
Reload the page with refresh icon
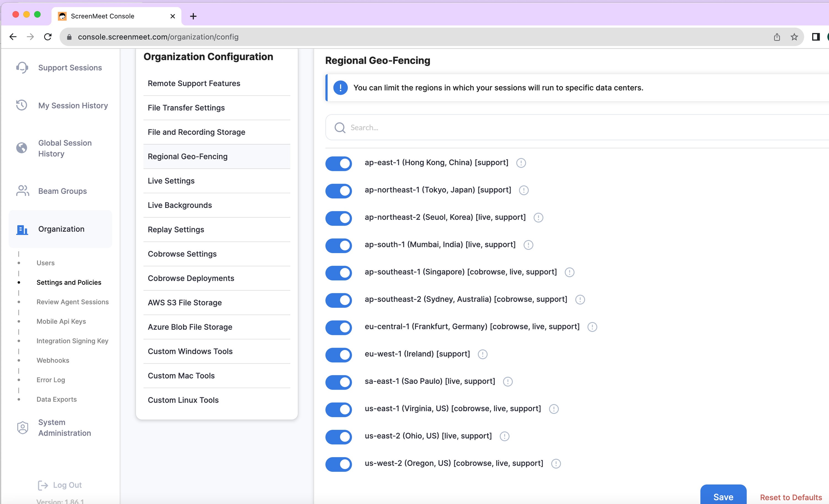pos(48,37)
